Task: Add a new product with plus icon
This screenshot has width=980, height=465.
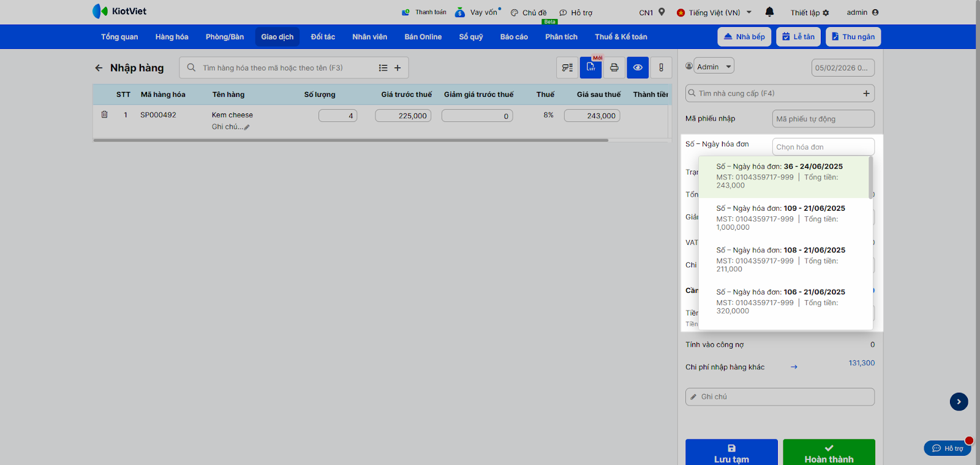Action: (x=398, y=68)
